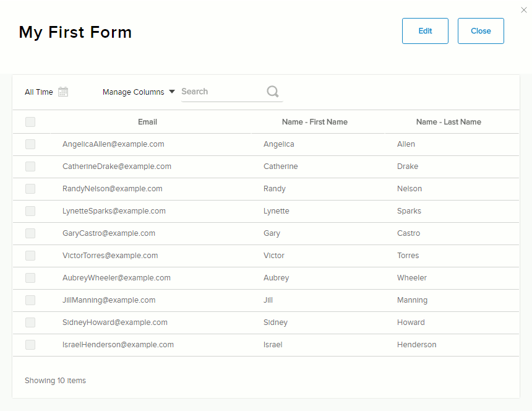The height and width of the screenshot is (411, 532).
Task: Check the JillManning@example.com row checkbox
Action: [x=30, y=300]
